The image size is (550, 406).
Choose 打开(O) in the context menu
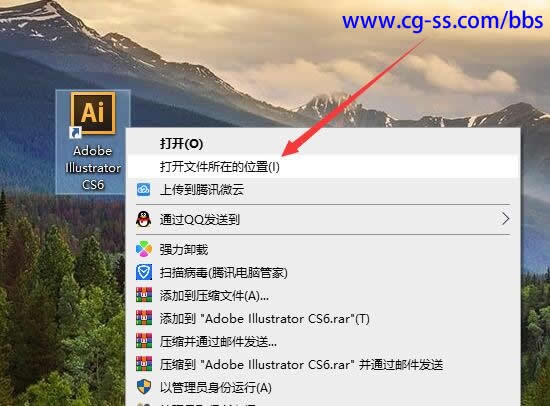181,143
